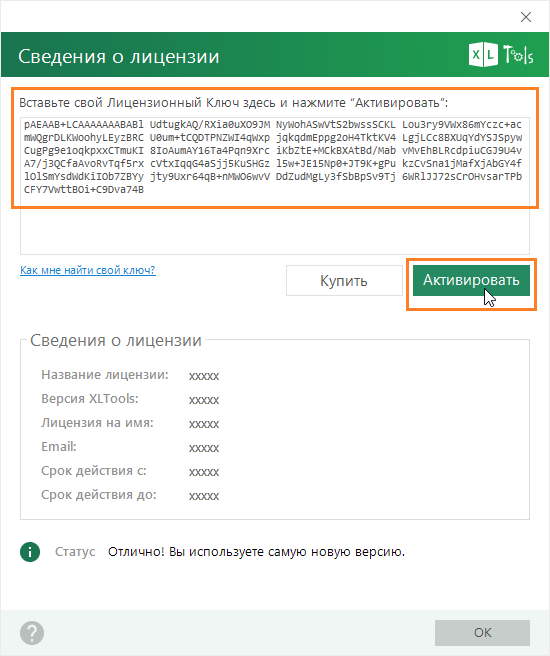550x656 pixels.
Task: Select the 'Название лицензии:' label
Action: 105,374
